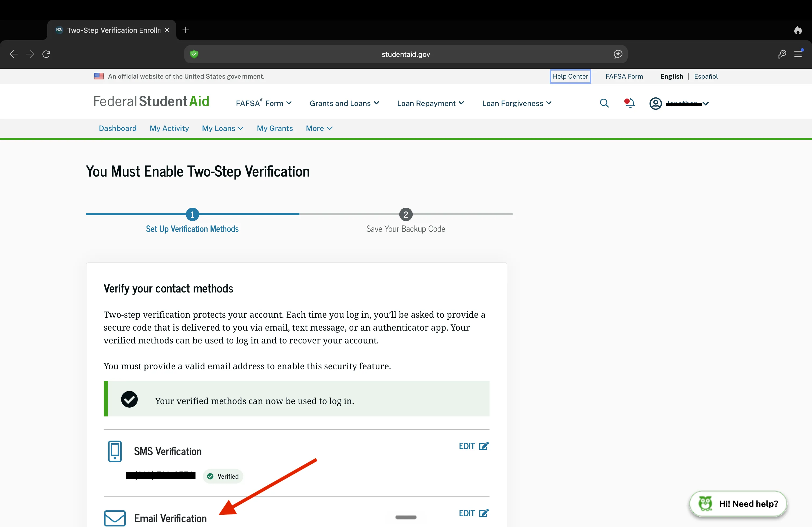Expand the FAFSA Form dropdown menu
This screenshot has height=527, width=812.
pos(263,103)
